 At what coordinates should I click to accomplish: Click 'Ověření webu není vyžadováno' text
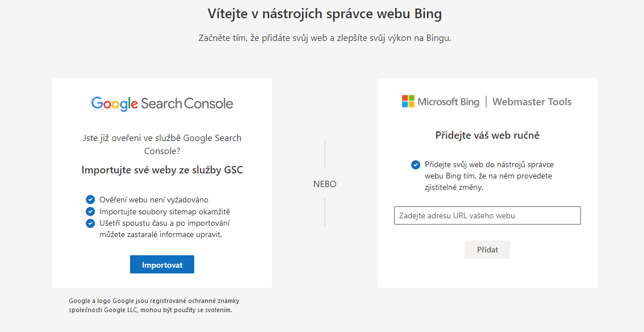pos(154,200)
